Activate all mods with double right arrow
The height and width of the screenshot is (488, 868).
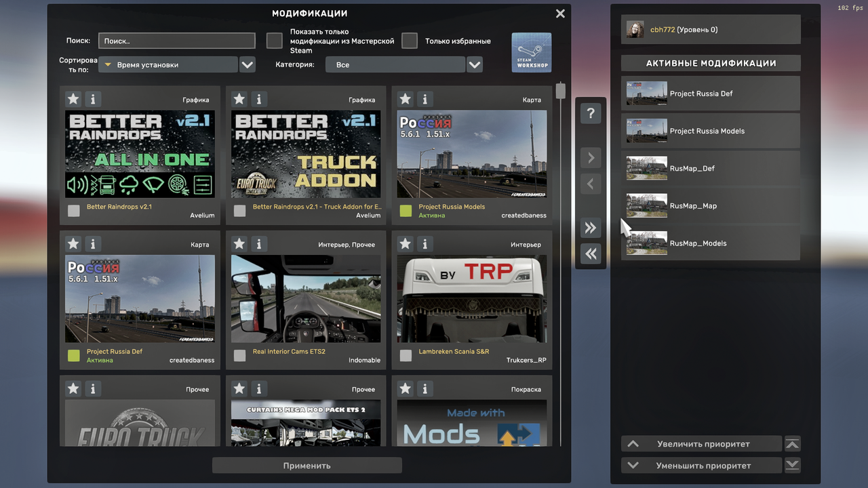(x=591, y=228)
